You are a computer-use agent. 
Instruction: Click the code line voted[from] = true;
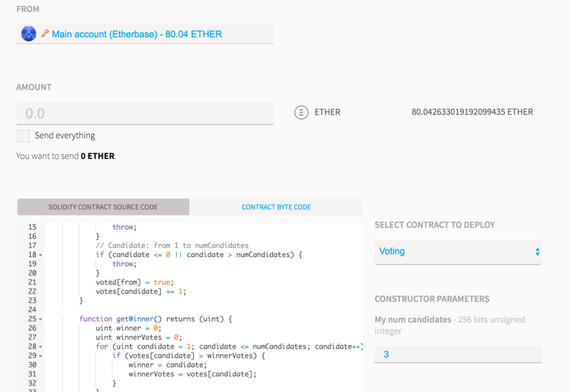134,282
